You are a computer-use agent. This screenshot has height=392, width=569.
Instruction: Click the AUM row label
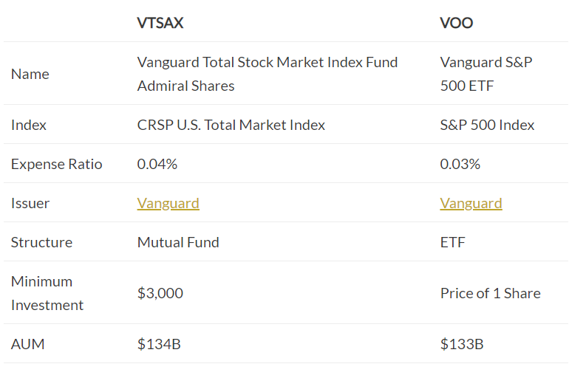click(28, 344)
